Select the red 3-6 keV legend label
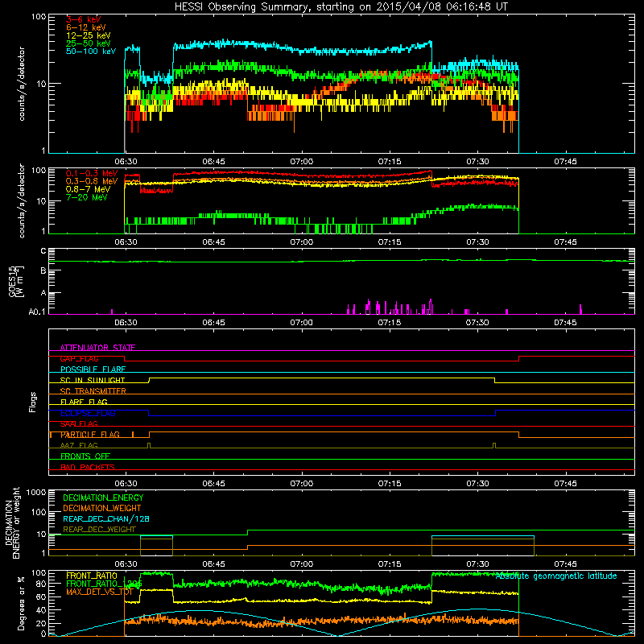The image size is (644, 644). coord(83,19)
